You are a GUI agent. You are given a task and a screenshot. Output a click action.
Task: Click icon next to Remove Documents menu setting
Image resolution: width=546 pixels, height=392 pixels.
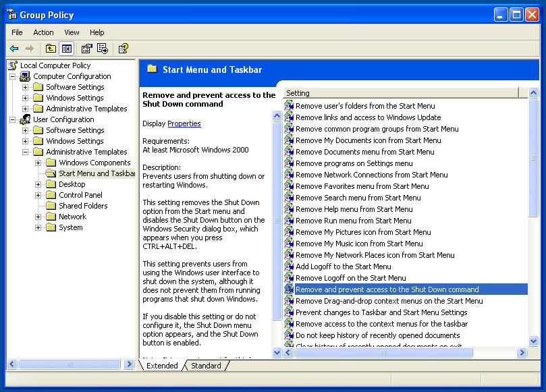click(289, 151)
